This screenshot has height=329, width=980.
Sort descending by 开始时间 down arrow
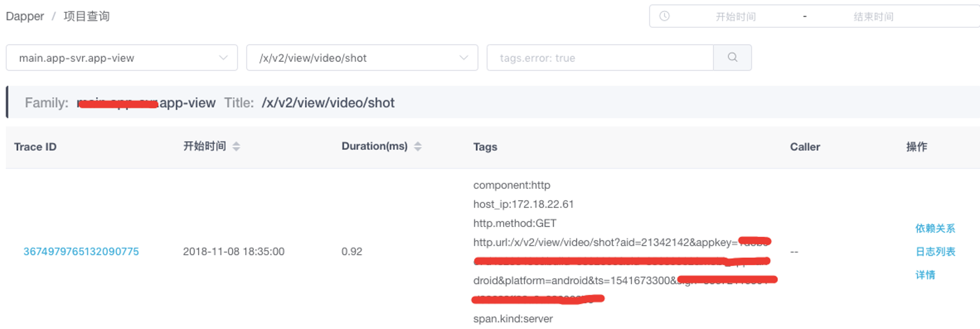coord(236,149)
